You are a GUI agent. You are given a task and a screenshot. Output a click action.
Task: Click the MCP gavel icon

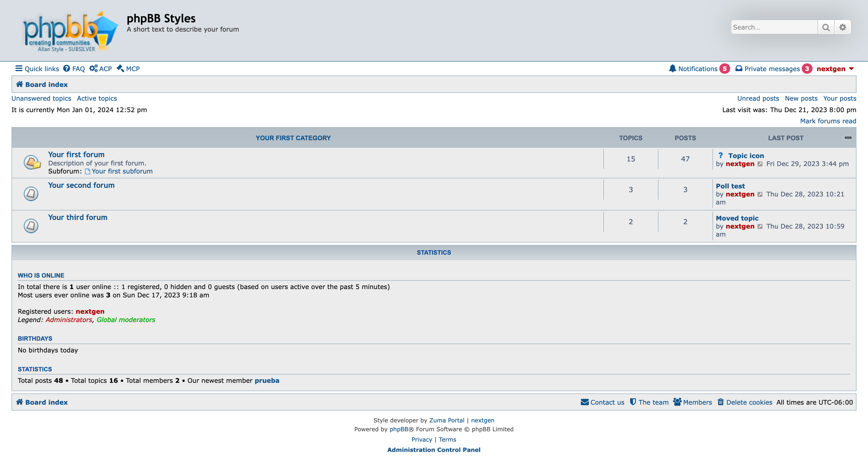point(120,69)
